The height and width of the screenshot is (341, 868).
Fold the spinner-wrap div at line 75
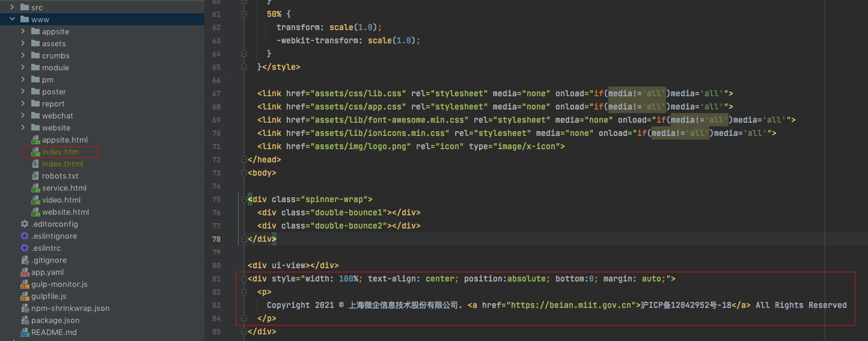244,199
